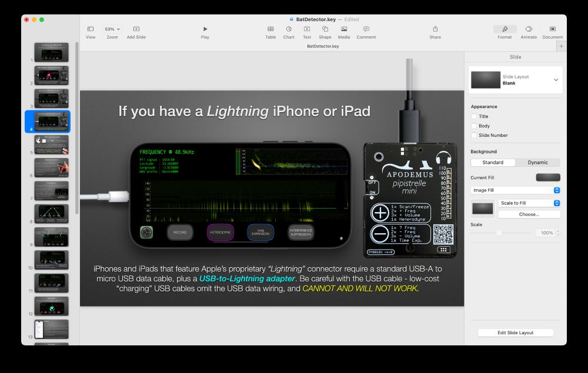Open the Format inspector
The width and height of the screenshot is (588, 373).
(505, 29)
